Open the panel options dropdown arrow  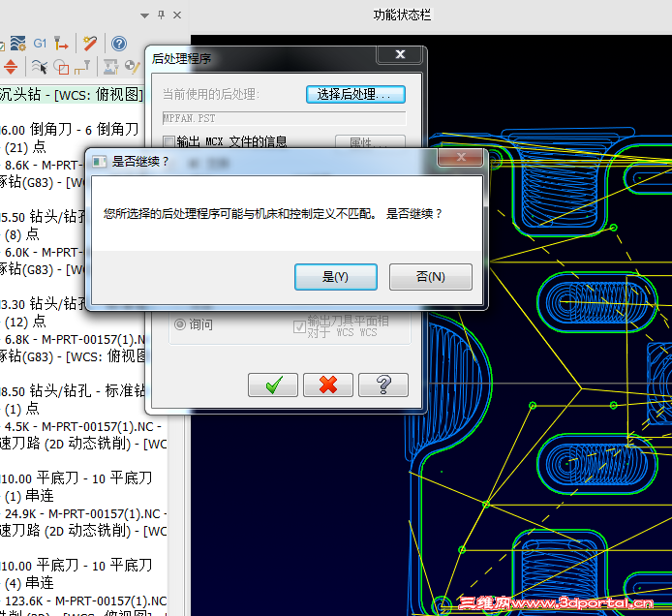145,15
